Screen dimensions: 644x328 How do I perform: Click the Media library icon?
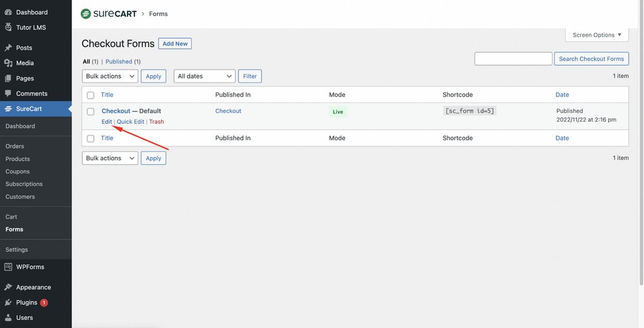pos(8,63)
